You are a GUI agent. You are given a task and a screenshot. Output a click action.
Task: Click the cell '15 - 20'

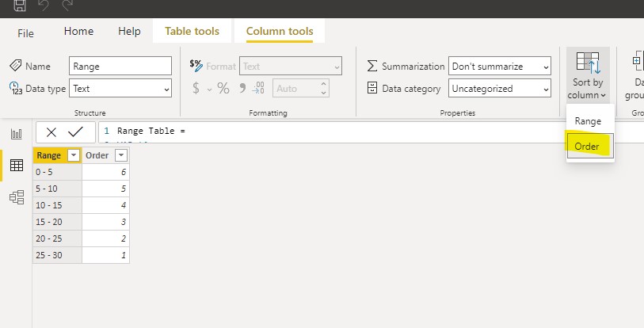(57, 222)
